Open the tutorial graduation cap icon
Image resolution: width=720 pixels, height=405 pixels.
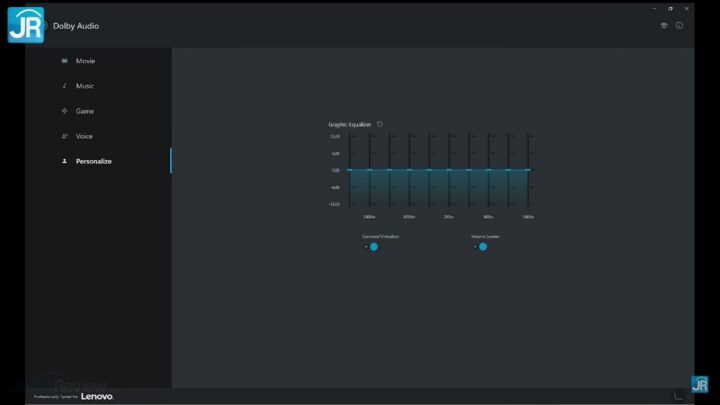click(664, 26)
